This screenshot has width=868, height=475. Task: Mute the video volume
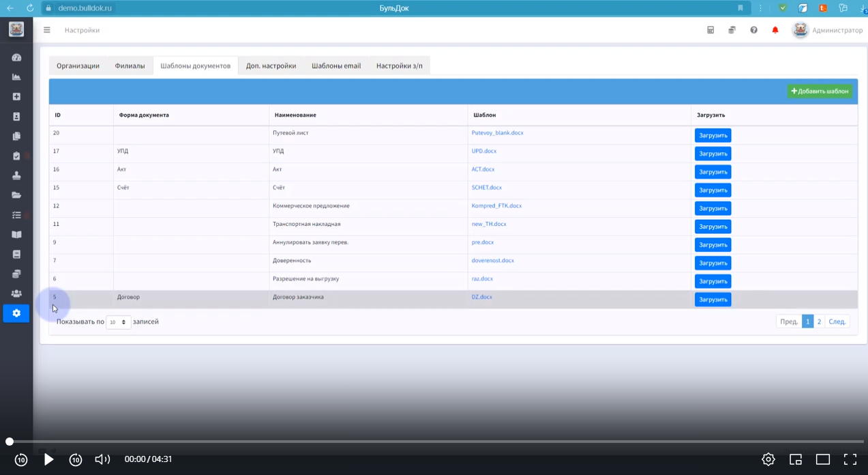click(102, 459)
